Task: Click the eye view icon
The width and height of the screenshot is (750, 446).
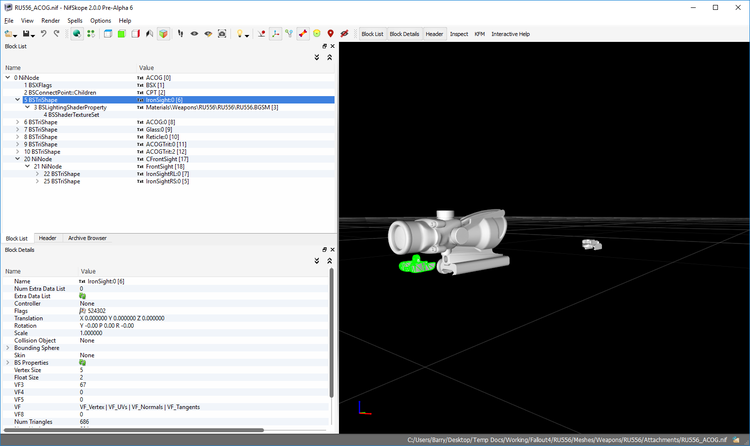Action: pyautogui.click(x=194, y=34)
